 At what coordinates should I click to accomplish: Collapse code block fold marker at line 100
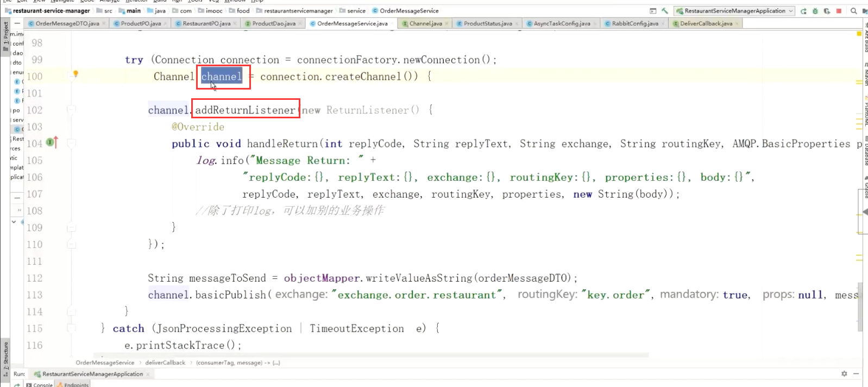71,77
